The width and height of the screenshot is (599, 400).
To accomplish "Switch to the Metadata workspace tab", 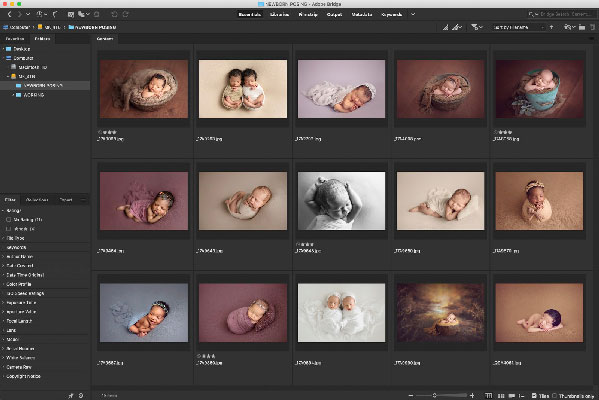I will 362,15.
